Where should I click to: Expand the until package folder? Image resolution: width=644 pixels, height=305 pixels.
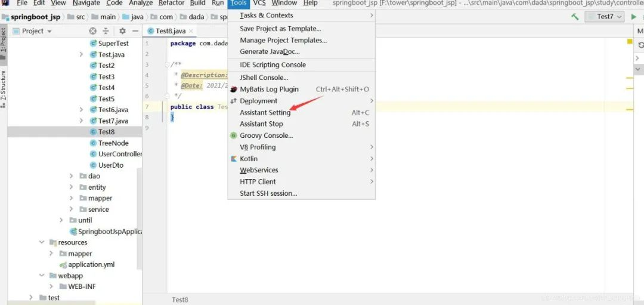pos(61,220)
